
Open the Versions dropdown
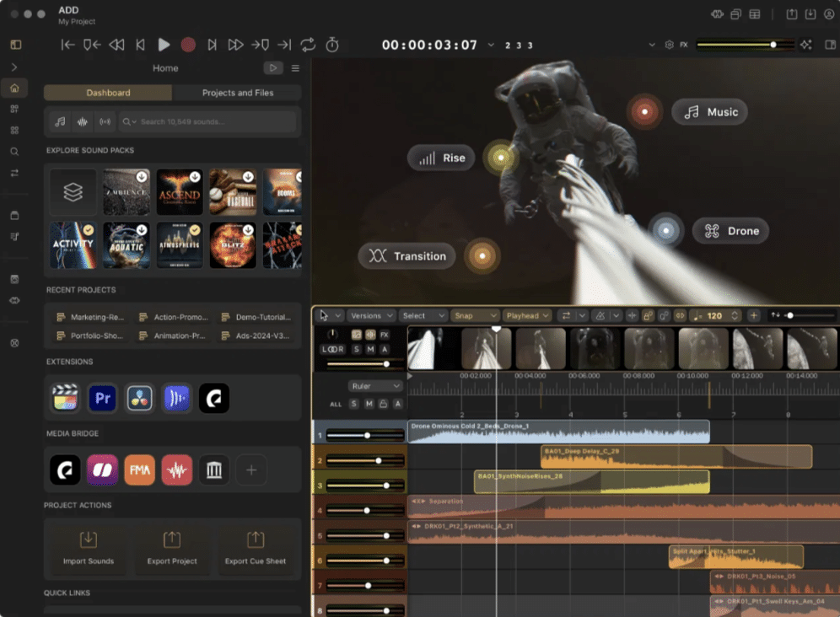coord(372,315)
